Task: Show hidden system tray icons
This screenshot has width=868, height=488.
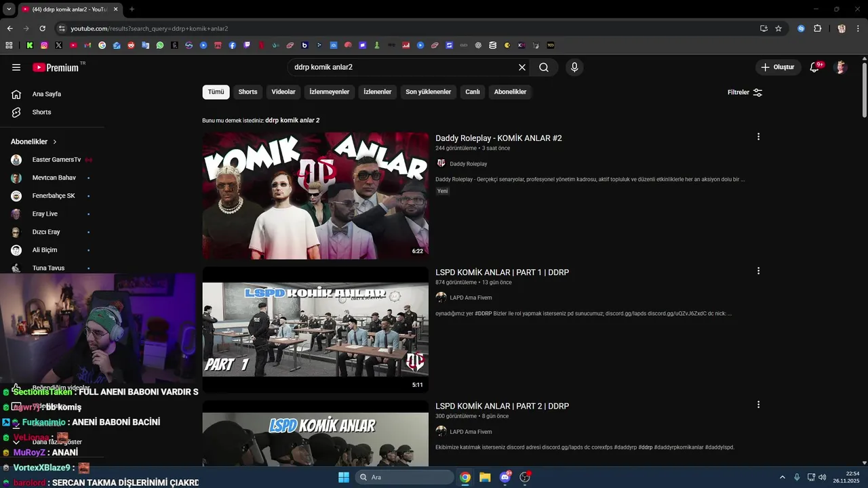Action: tap(782, 477)
